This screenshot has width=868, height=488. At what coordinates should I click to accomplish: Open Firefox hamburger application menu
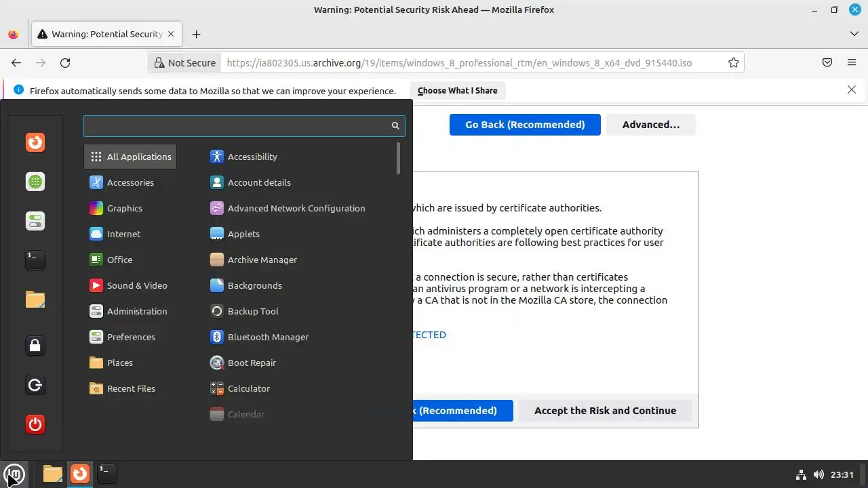coord(852,62)
